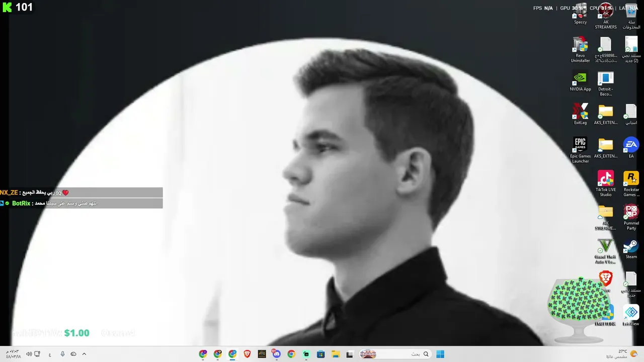Open Task View from the taskbar

coord(350,354)
